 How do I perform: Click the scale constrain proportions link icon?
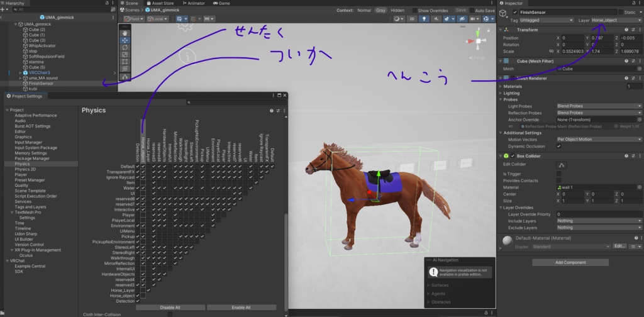(551, 52)
